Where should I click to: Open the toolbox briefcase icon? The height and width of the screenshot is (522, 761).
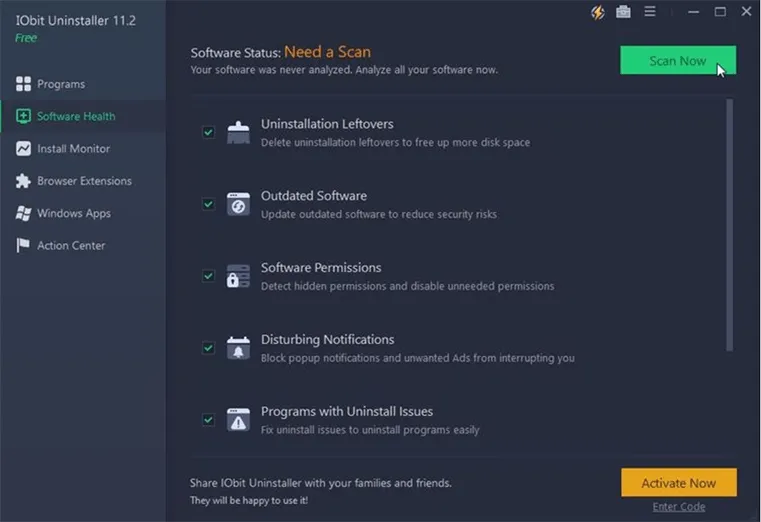pos(624,12)
